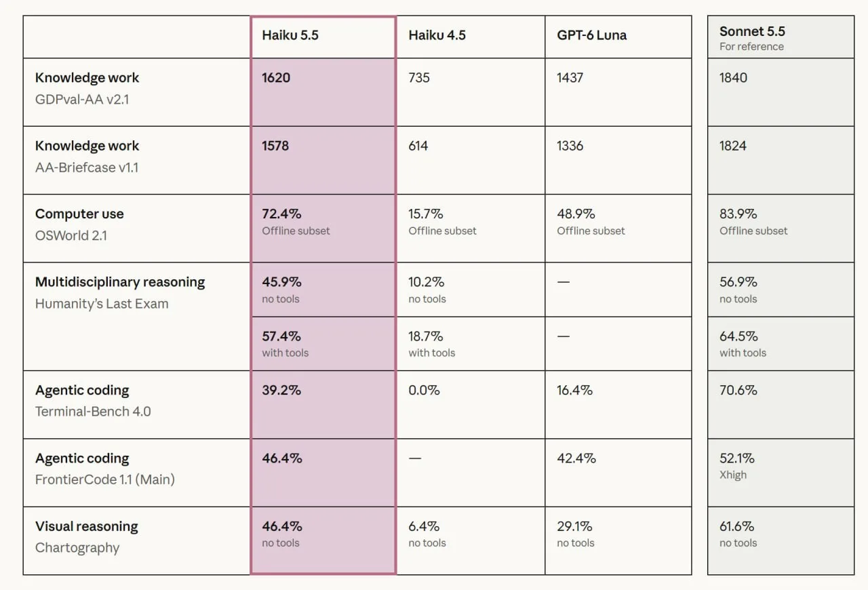Click the Chartography benchmark label

(77, 548)
